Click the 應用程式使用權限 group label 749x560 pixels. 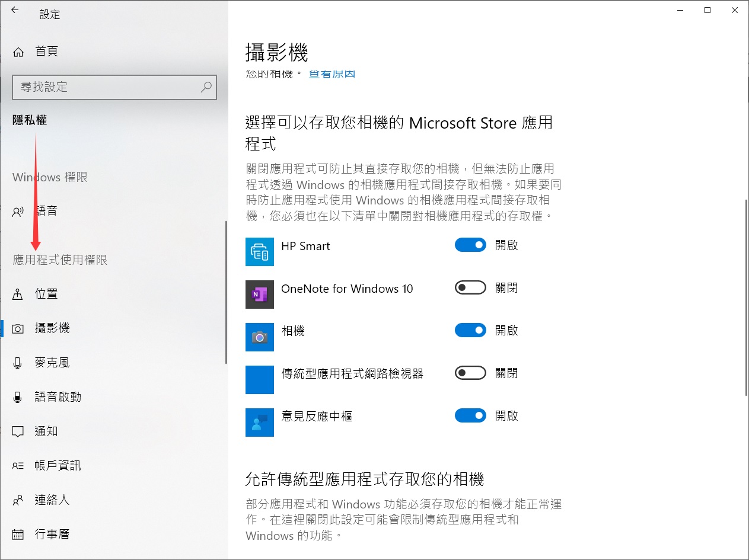[60, 260]
